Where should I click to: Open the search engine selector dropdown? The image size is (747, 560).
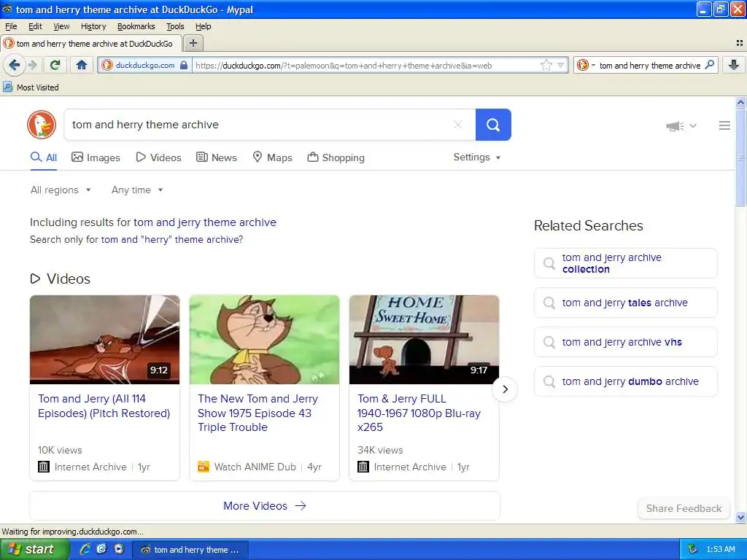tap(586, 65)
